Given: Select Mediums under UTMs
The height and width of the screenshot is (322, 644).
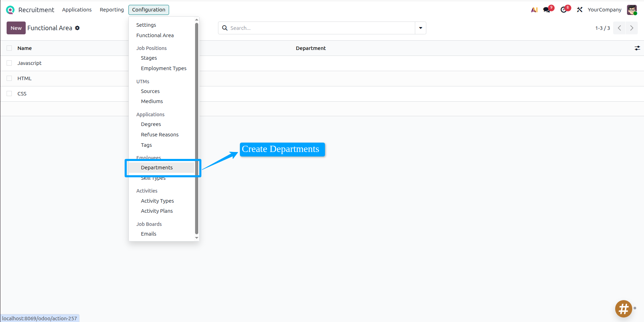Looking at the screenshot, I should (x=152, y=101).
